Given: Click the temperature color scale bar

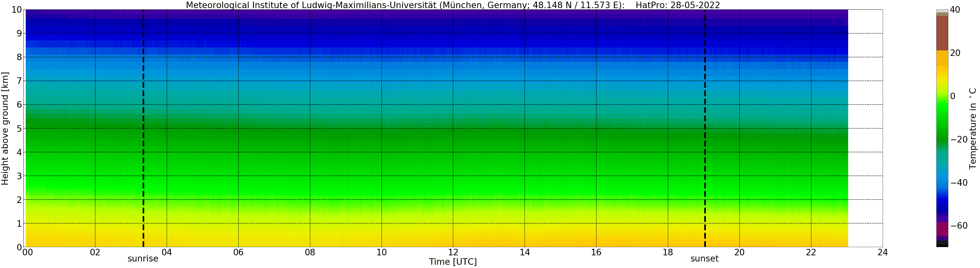Looking at the screenshot, I should coord(942,128).
